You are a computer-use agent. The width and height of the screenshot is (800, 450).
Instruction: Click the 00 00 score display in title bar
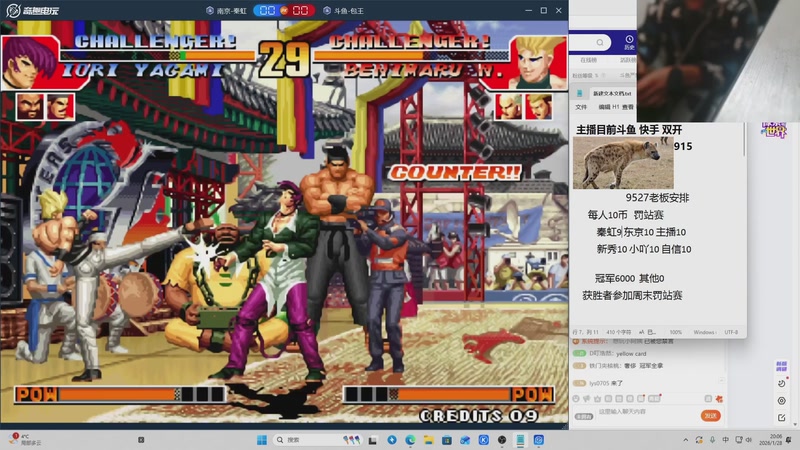point(284,10)
